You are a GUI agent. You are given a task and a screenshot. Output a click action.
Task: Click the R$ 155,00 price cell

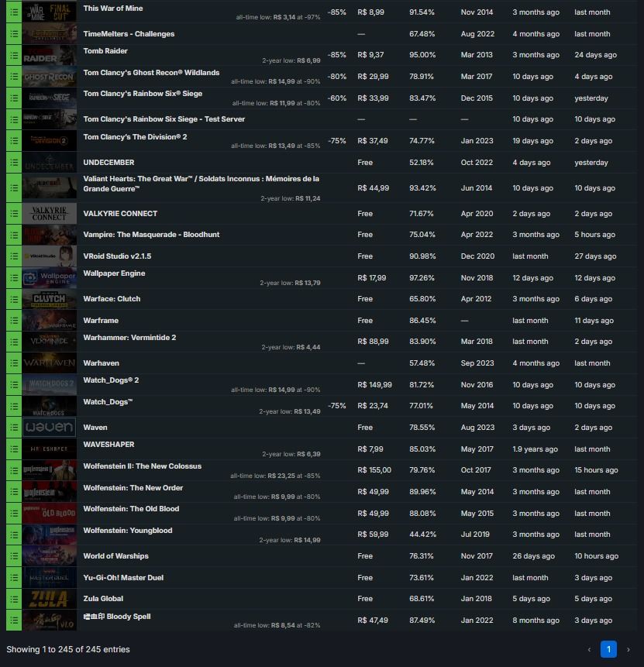tap(374, 470)
